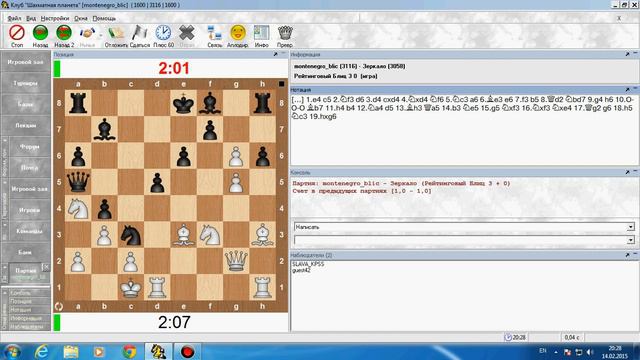Viewport: 640px width, 360px height.
Task: Undock the Наблюдатели panel with arrow icon
Action: tap(627, 255)
